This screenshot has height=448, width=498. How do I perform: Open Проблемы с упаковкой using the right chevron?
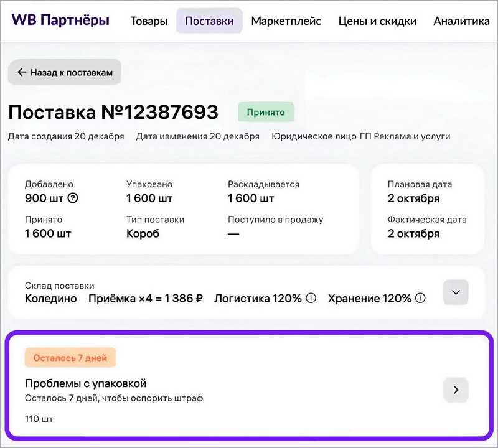456,390
